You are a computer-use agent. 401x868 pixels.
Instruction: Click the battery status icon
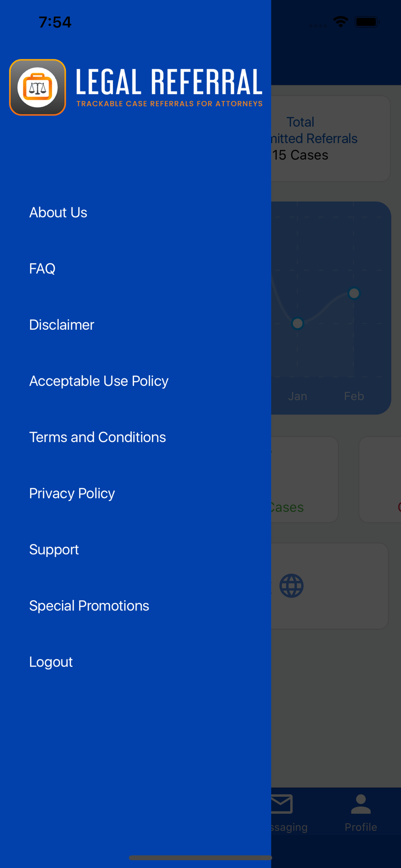(x=367, y=22)
